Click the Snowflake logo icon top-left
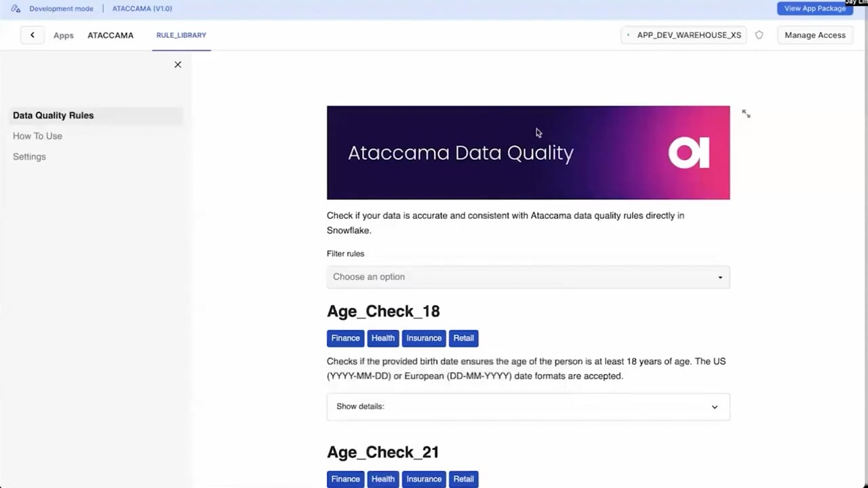This screenshot has width=868, height=488. pyautogui.click(x=15, y=8)
